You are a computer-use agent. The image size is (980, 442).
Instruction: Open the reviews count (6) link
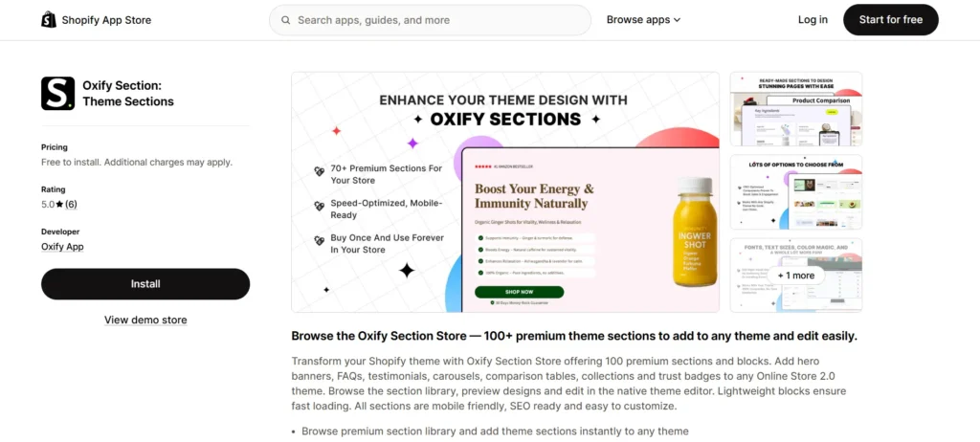click(71, 205)
